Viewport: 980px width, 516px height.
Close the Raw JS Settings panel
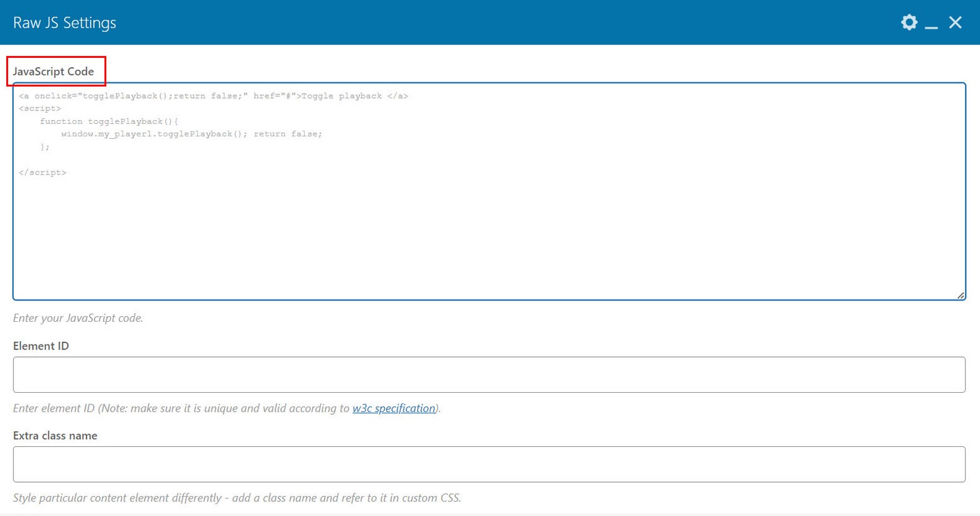pos(955,23)
